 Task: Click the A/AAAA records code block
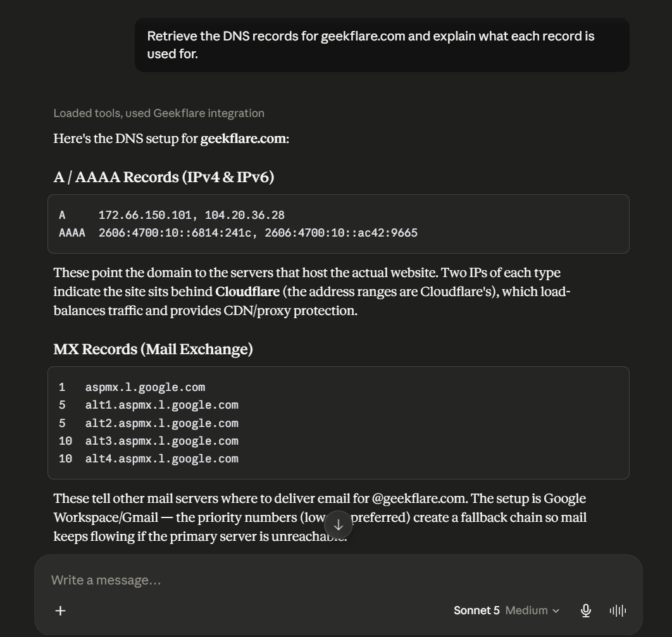(x=338, y=224)
